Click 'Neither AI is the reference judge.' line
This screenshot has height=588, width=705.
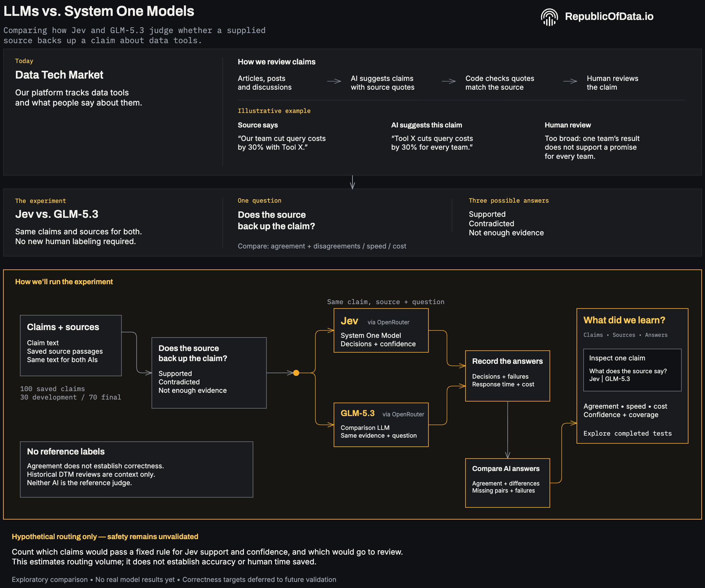[x=79, y=483]
